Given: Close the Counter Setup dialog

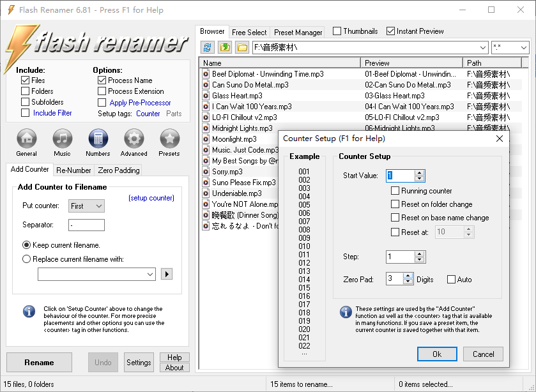Looking at the screenshot, I should 500,139.
